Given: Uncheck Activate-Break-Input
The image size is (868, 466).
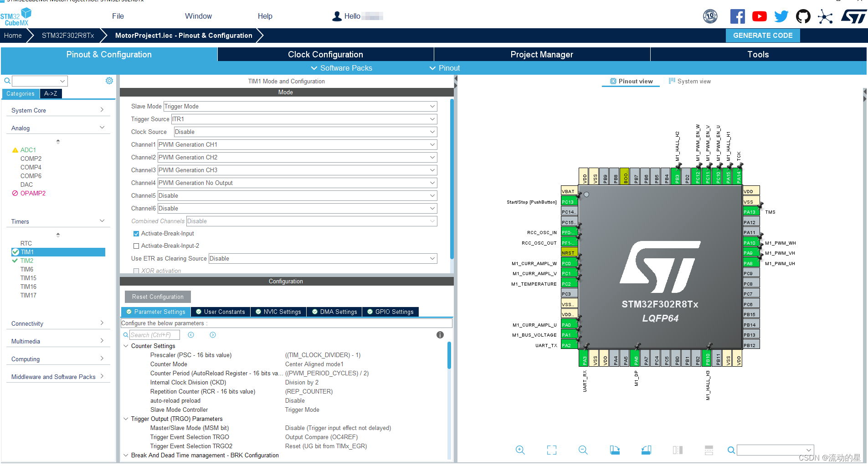Looking at the screenshot, I should [x=136, y=233].
